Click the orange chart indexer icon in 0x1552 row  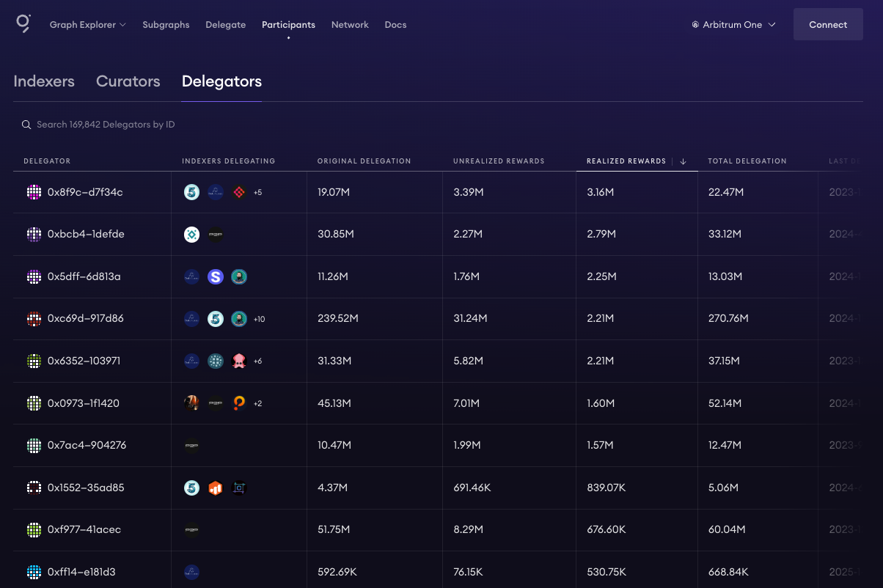tap(215, 488)
